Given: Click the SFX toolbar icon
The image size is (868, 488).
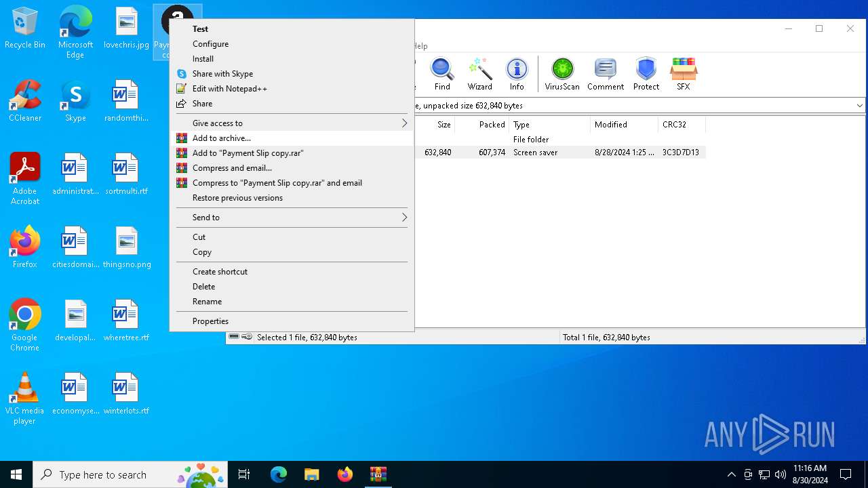Looking at the screenshot, I should [x=683, y=74].
